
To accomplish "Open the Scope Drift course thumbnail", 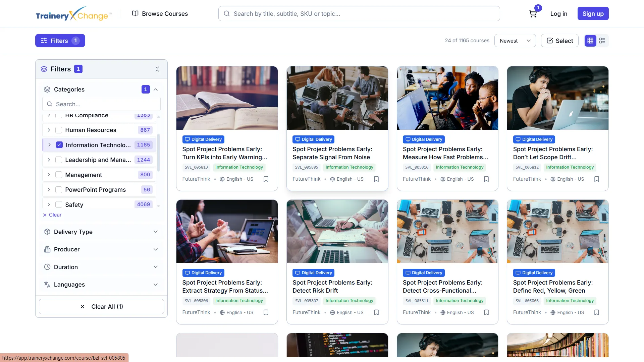I will coord(558,98).
